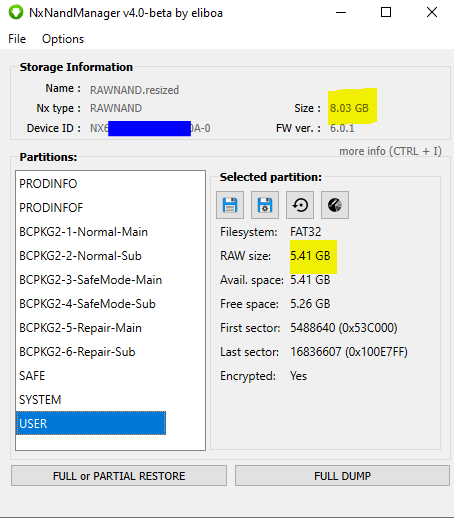Click FULL or PARTIAL RESTORE button

(119, 476)
